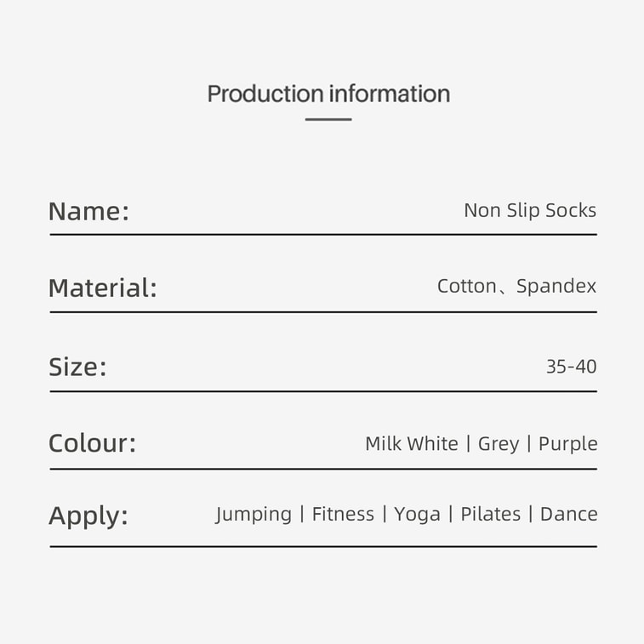Click the Yoga activity text

click(417, 514)
